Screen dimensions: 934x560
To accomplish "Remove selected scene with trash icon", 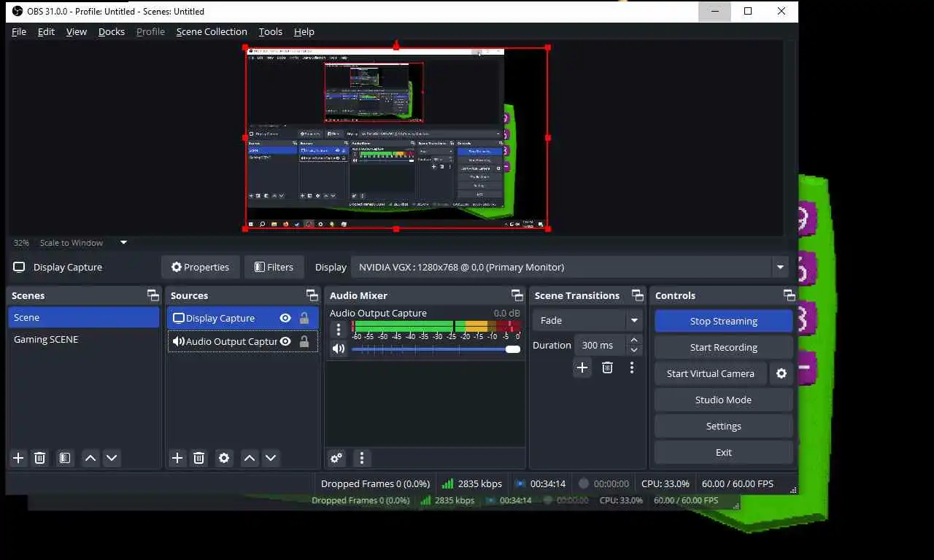I will point(40,458).
